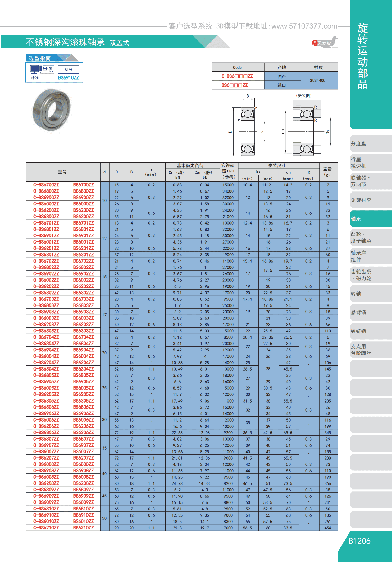
Task: Open the 支点用台阶螺丝 side tab
Action: [x=371, y=350]
